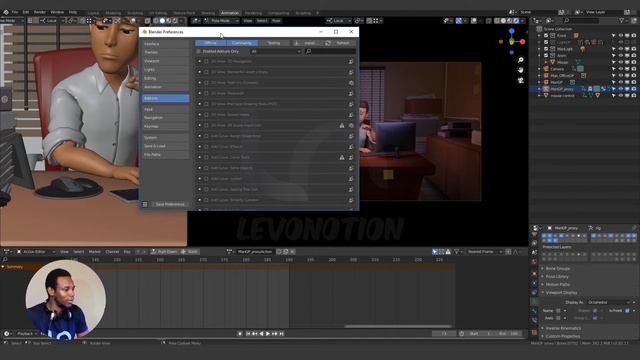Click the warning icon on the VR Scene Inspection row
This screenshot has height=360, width=640.
342,125
